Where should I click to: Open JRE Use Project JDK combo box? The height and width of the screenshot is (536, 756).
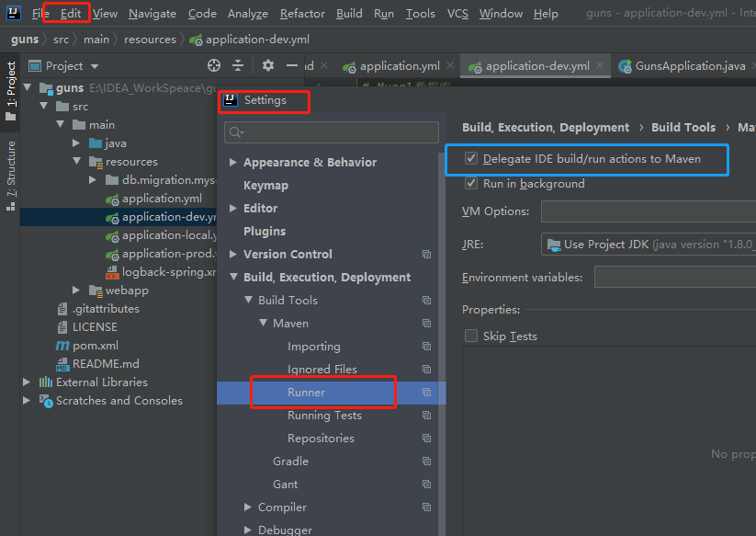[648, 245]
